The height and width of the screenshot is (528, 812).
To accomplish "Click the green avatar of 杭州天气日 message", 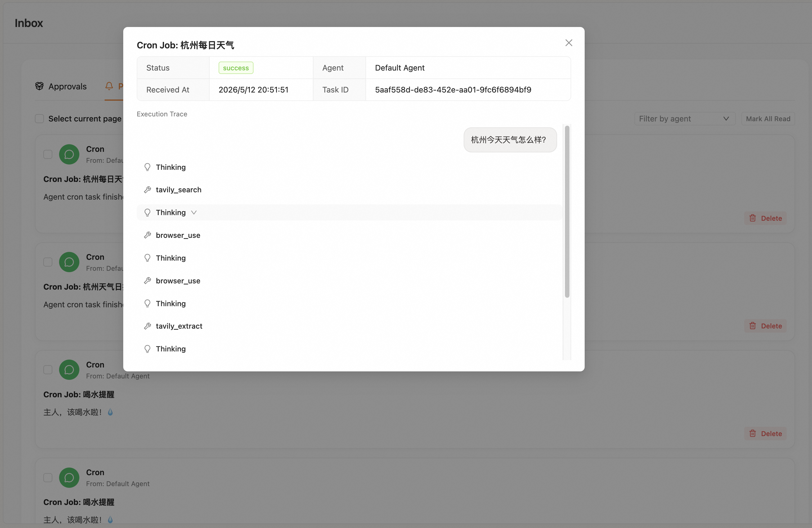I will coord(69,262).
